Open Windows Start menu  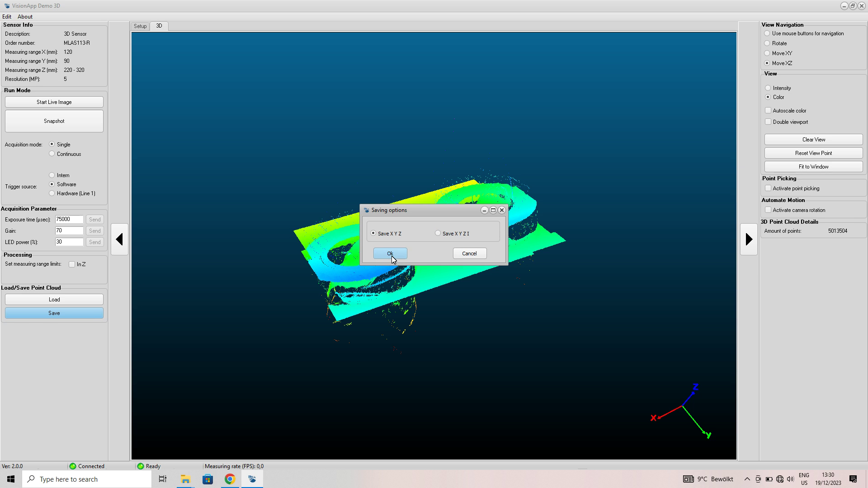[11, 479]
